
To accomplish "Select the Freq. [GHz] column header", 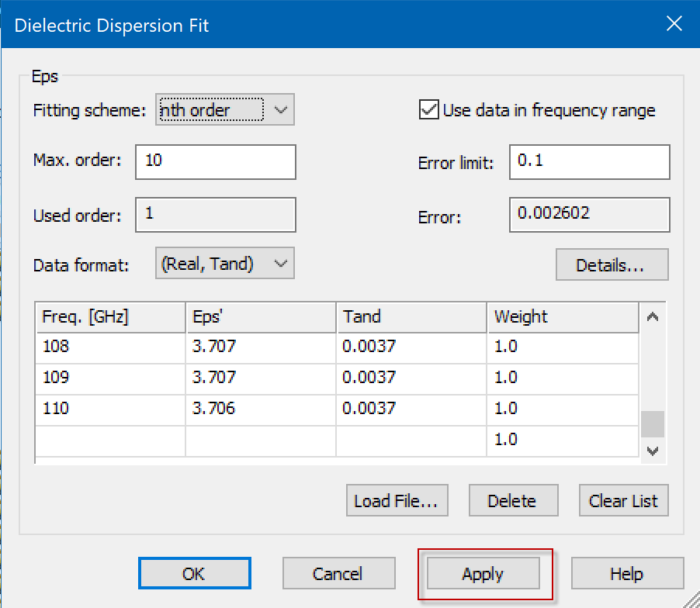I will click(x=110, y=316).
